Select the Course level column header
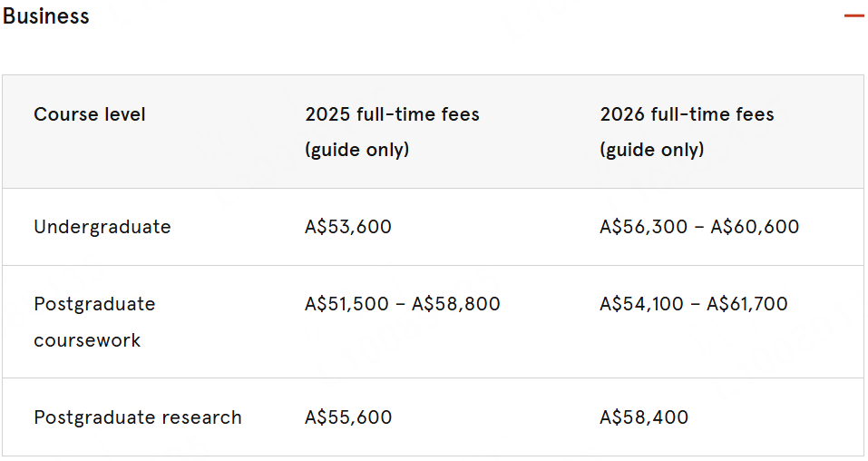 [x=90, y=114]
